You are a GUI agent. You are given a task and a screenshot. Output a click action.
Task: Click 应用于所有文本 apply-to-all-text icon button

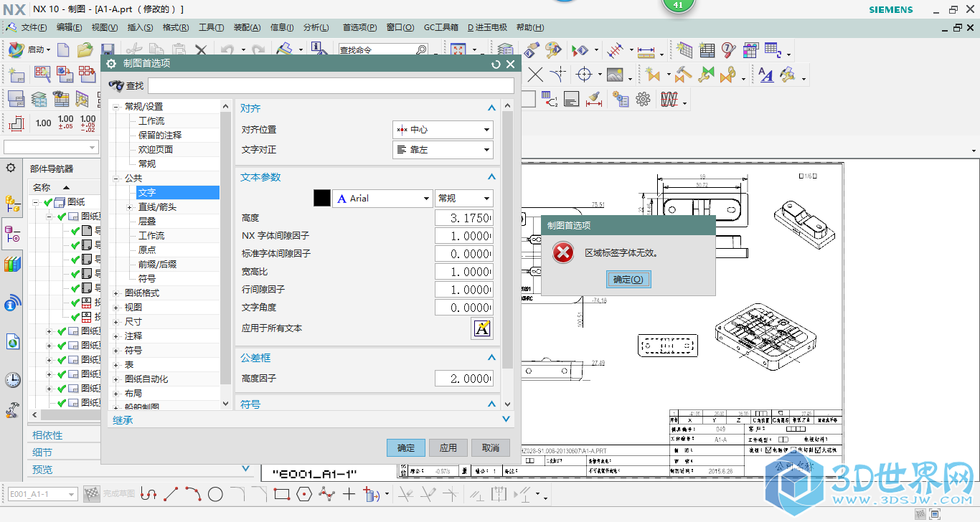[x=482, y=328]
